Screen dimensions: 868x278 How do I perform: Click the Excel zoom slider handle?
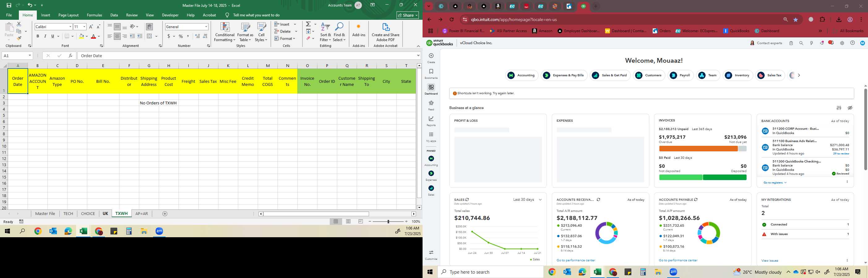pyautogui.click(x=388, y=221)
